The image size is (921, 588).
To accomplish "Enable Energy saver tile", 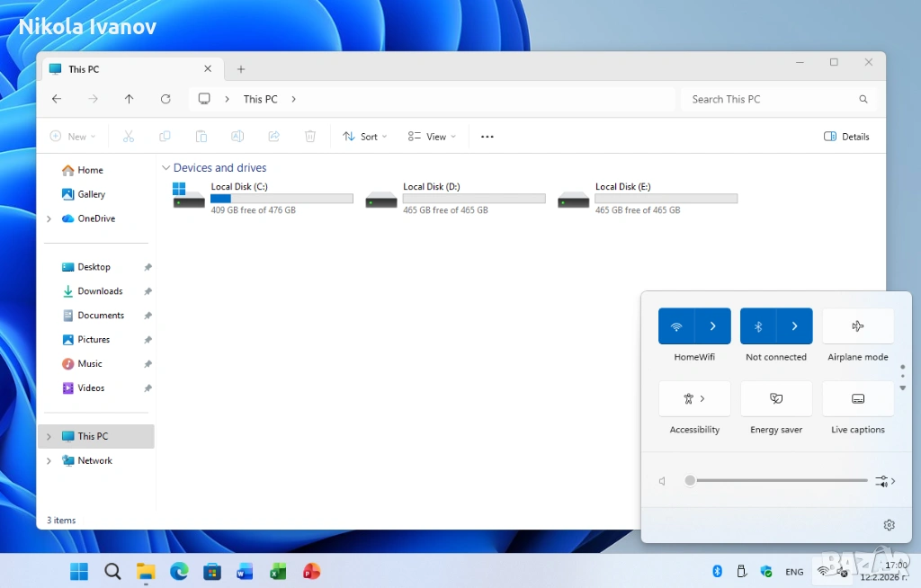I will tap(776, 398).
